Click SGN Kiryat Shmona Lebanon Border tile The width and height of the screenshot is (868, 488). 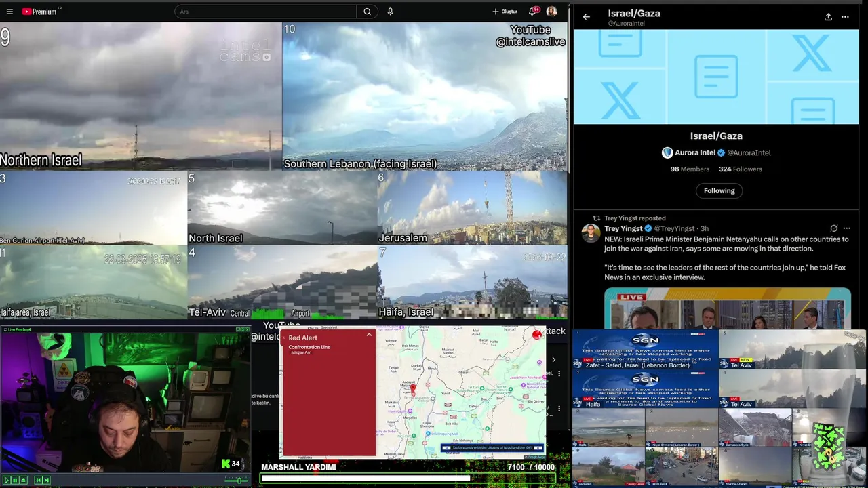tap(682, 428)
